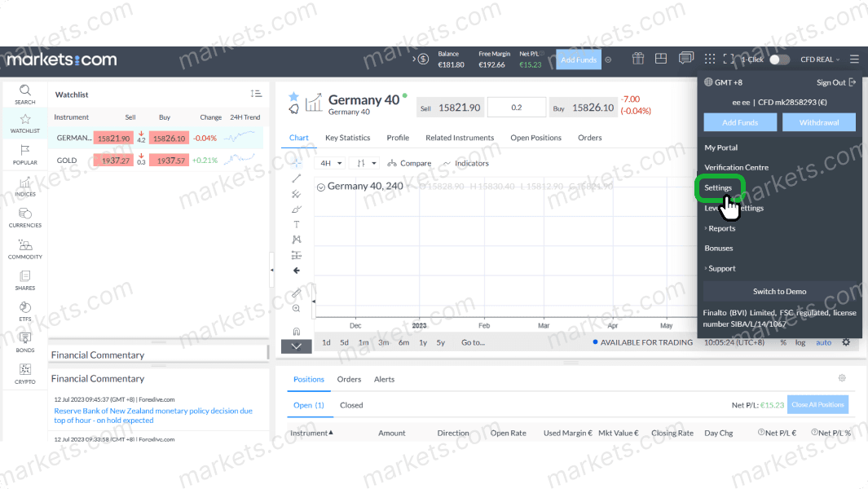
Task: Toggle auto scale on chart
Action: (824, 342)
